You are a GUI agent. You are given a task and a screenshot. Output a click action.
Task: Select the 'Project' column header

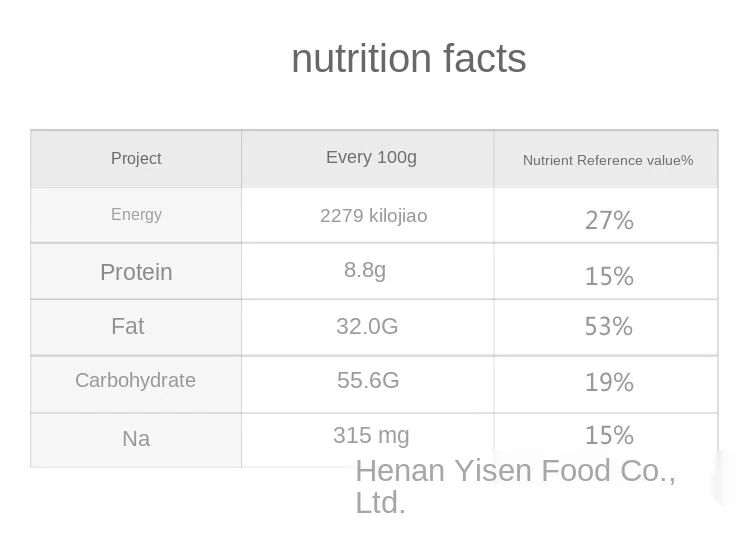pyautogui.click(x=136, y=158)
